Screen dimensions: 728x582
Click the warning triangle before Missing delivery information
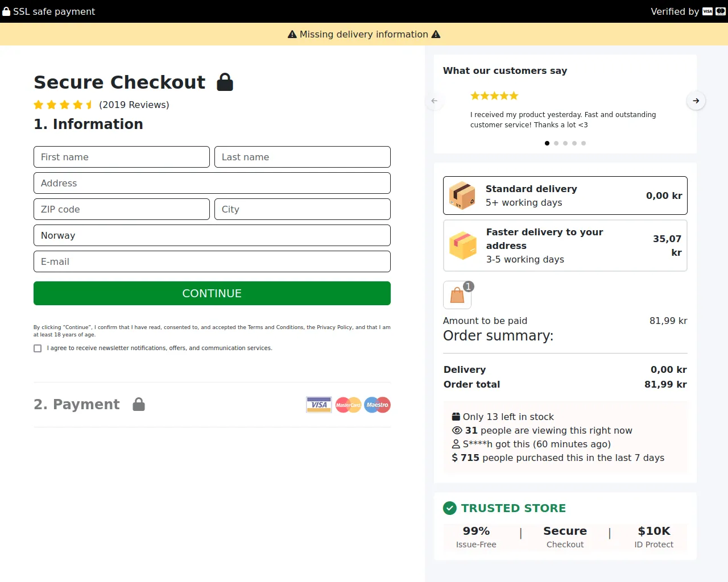tap(292, 34)
